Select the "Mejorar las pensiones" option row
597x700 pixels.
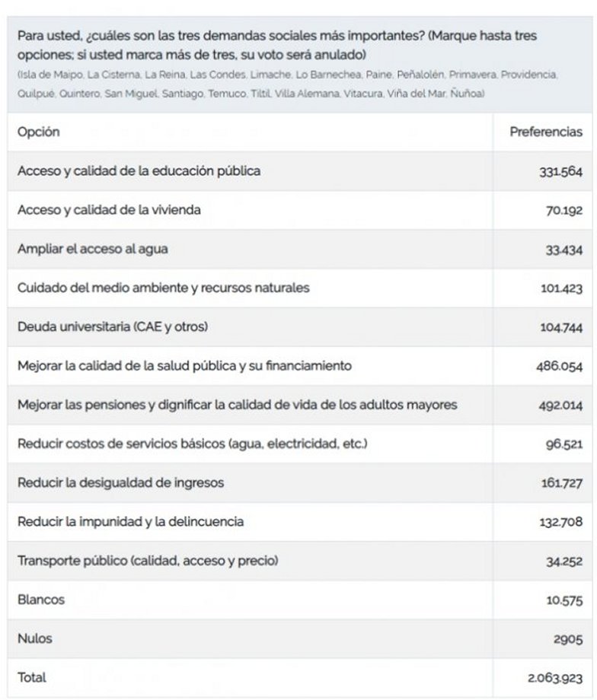tap(237, 405)
